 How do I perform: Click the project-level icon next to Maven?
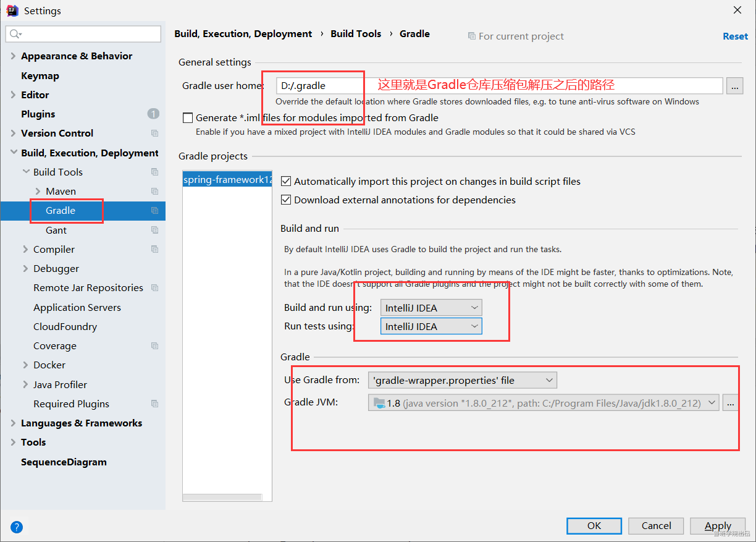154,192
